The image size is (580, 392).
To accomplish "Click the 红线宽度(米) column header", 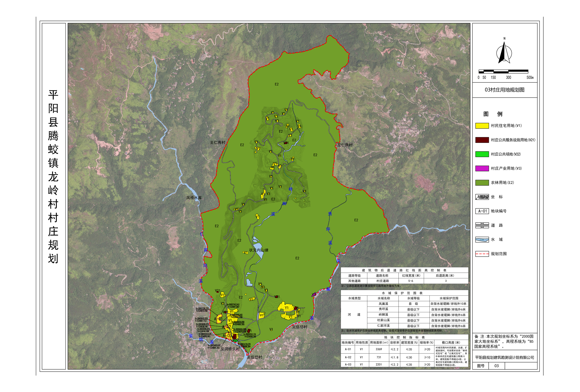I will pos(411,275).
